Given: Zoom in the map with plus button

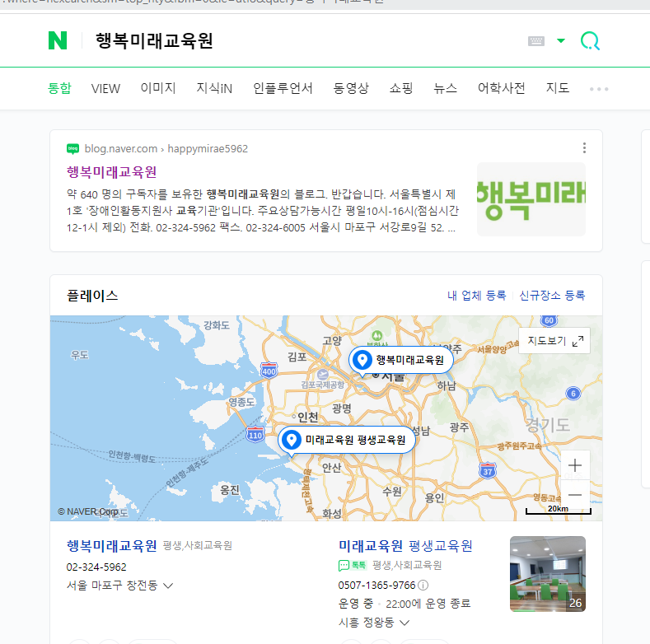Looking at the screenshot, I should 575,465.
